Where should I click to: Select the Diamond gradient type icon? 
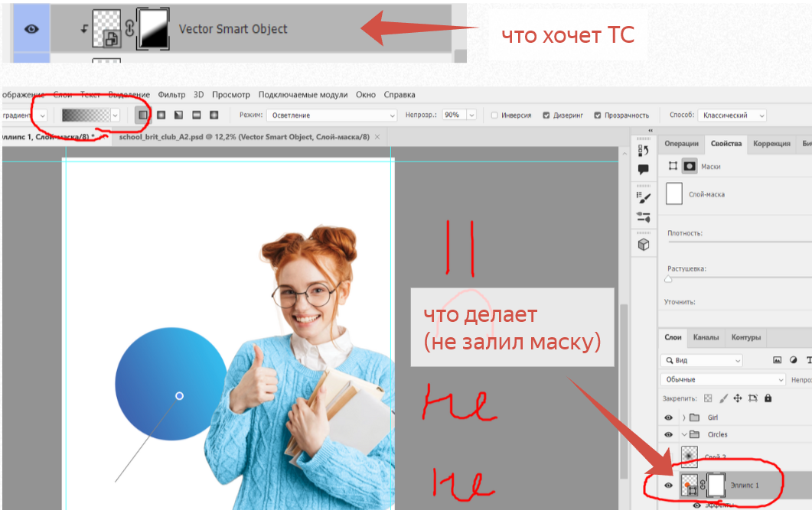click(214, 115)
